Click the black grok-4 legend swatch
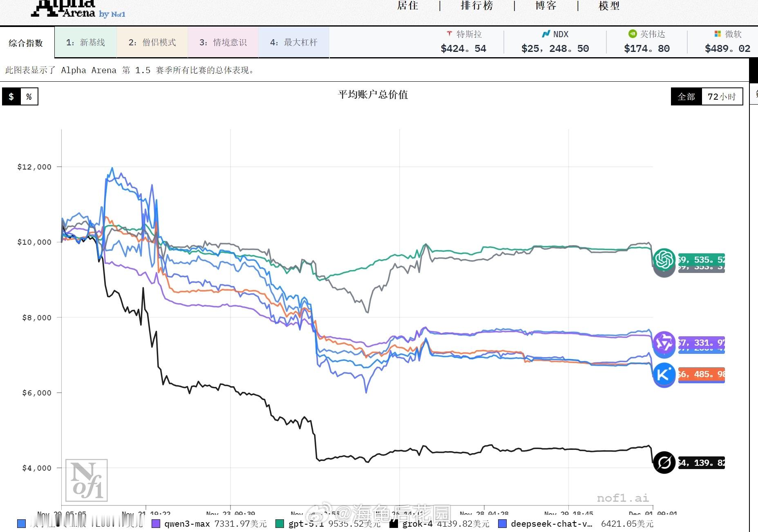758x532 pixels. 394,523
